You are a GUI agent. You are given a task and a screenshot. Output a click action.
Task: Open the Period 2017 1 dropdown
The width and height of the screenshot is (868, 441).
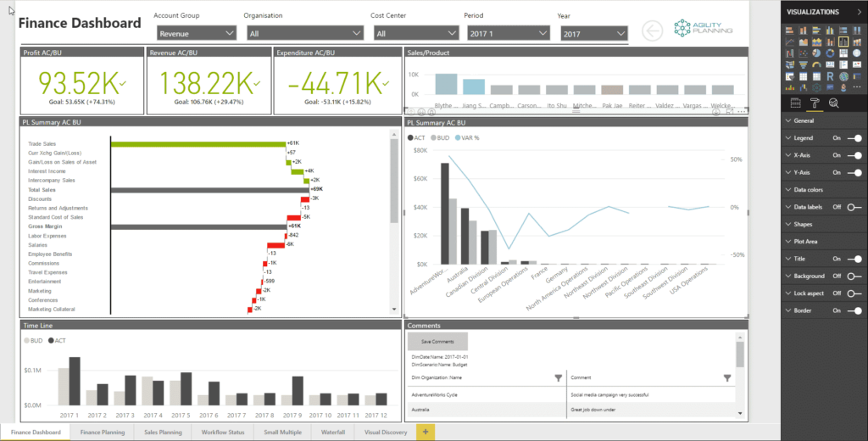(508, 33)
